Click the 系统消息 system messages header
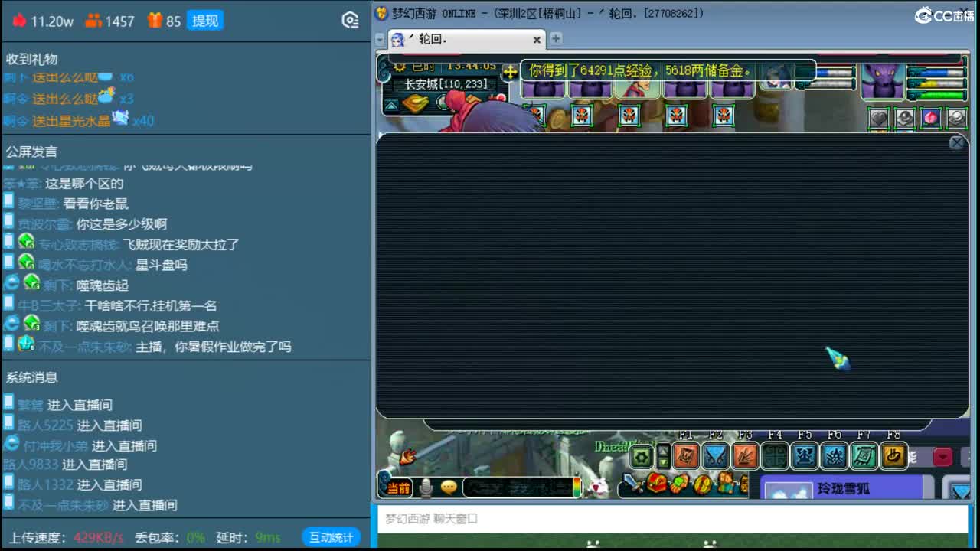The image size is (980, 551). pyautogui.click(x=31, y=377)
